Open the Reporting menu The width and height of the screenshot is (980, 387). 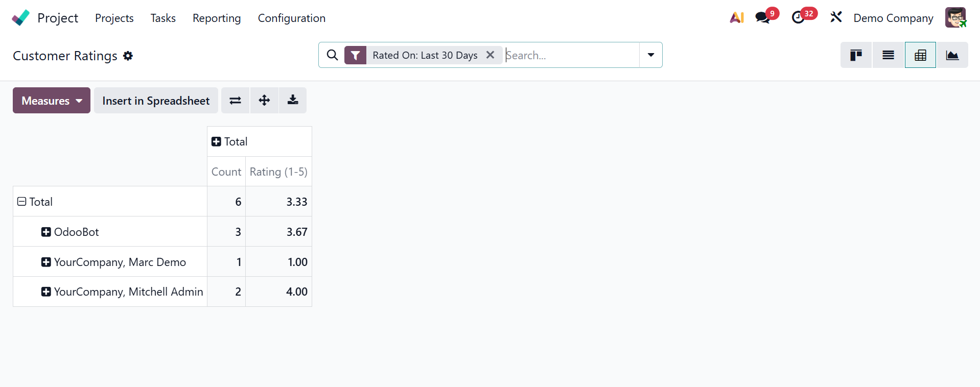217,18
